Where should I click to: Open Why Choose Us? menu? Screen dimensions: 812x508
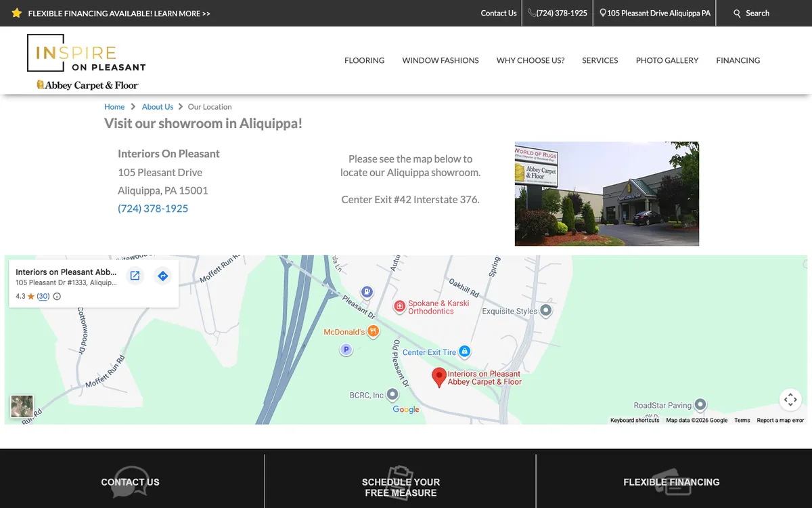point(531,60)
